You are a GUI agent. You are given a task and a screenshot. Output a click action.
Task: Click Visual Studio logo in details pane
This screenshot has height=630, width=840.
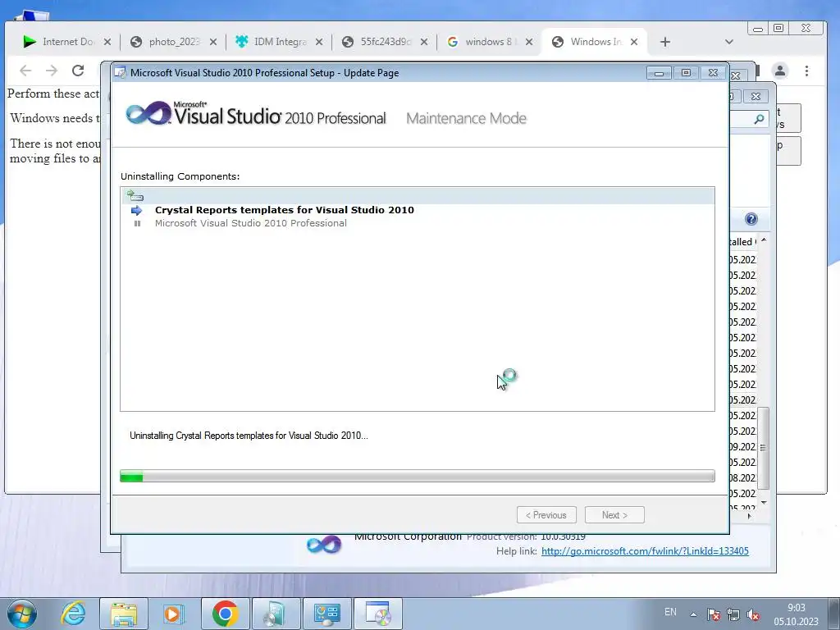click(x=324, y=546)
